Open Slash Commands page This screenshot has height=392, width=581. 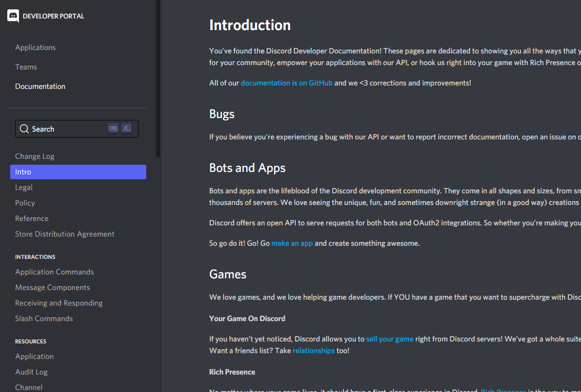click(44, 319)
